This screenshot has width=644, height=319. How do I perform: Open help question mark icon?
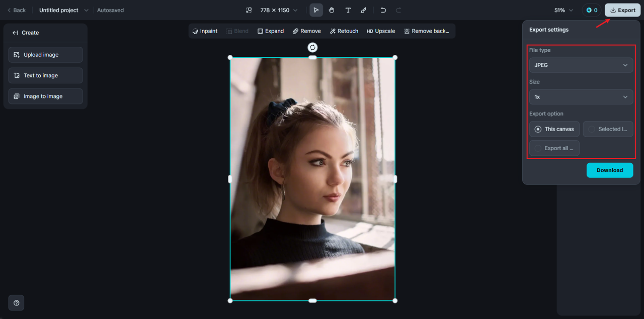pyautogui.click(x=17, y=303)
